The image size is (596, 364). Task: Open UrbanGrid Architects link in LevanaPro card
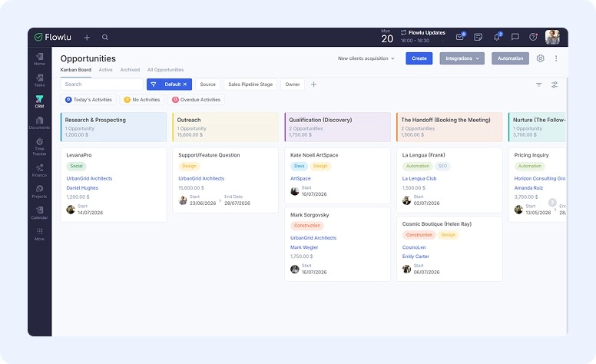point(89,178)
